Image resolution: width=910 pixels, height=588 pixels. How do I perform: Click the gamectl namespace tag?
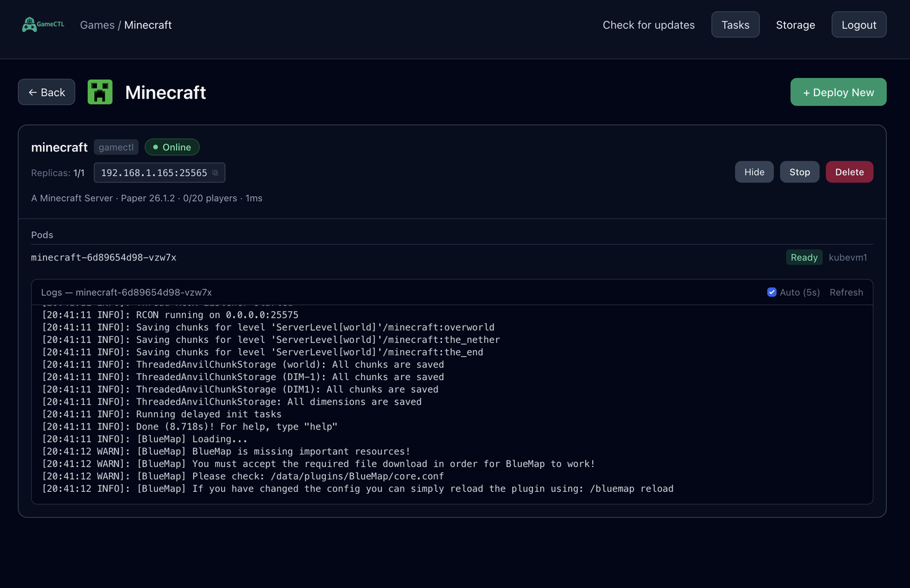click(x=116, y=147)
